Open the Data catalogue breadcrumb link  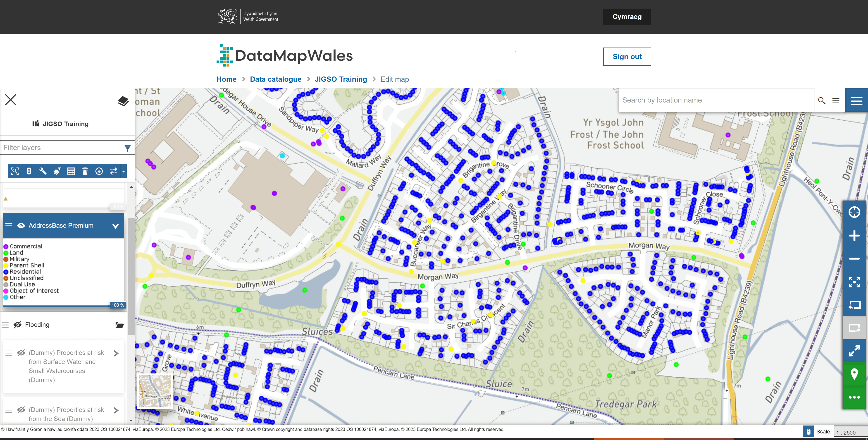pyautogui.click(x=276, y=79)
